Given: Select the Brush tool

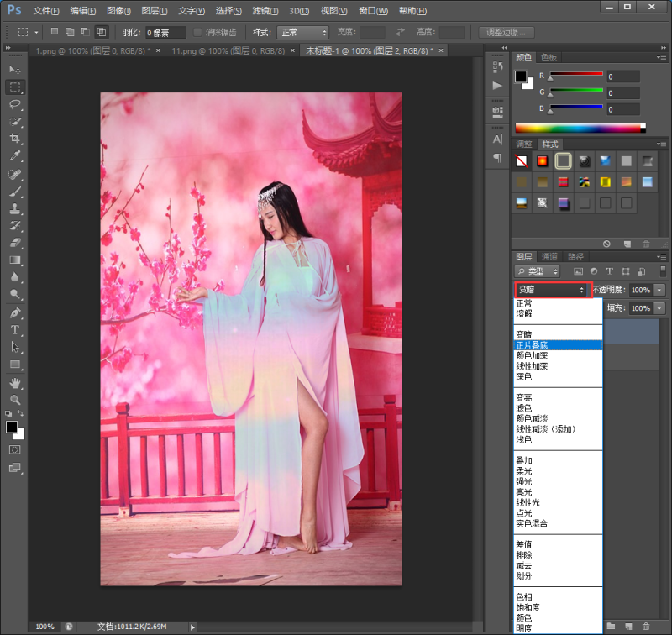Looking at the screenshot, I should point(15,192).
